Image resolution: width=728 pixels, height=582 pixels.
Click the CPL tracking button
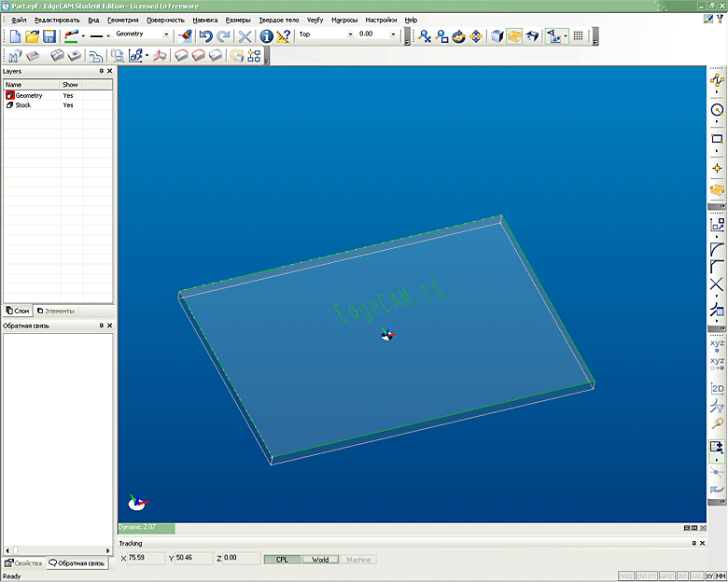[x=282, y=560]
